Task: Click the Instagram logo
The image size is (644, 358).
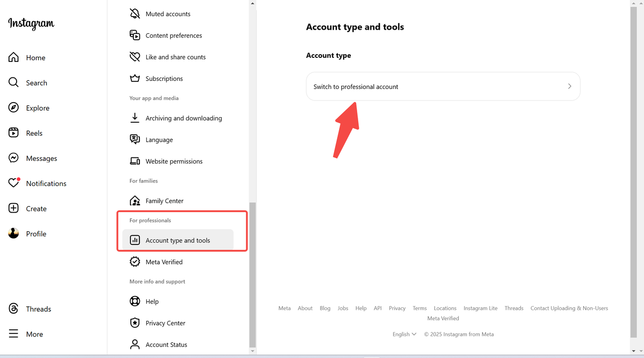Action: tap(31, 24)
